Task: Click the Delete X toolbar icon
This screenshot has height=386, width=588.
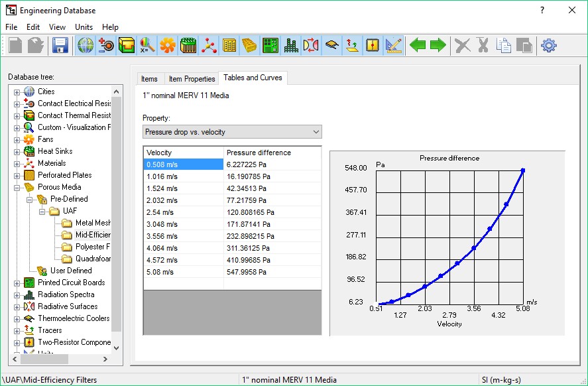Action: (462, 45)
